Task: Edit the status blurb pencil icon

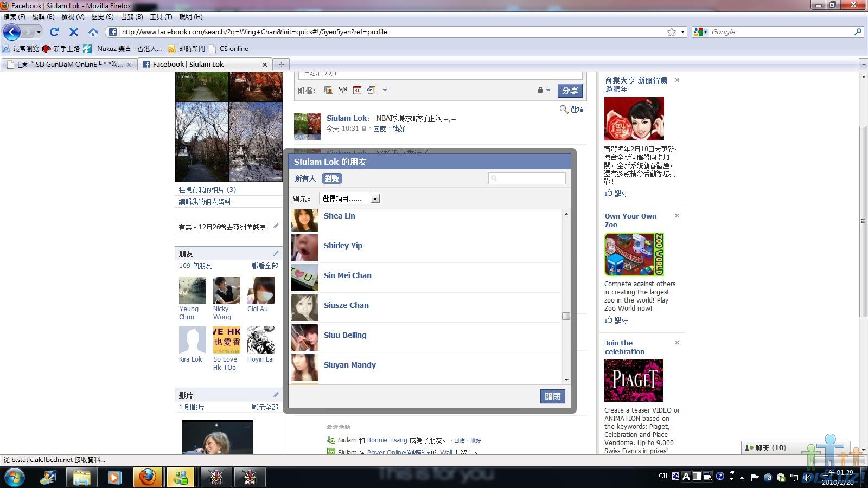Action: click(276, 226)
